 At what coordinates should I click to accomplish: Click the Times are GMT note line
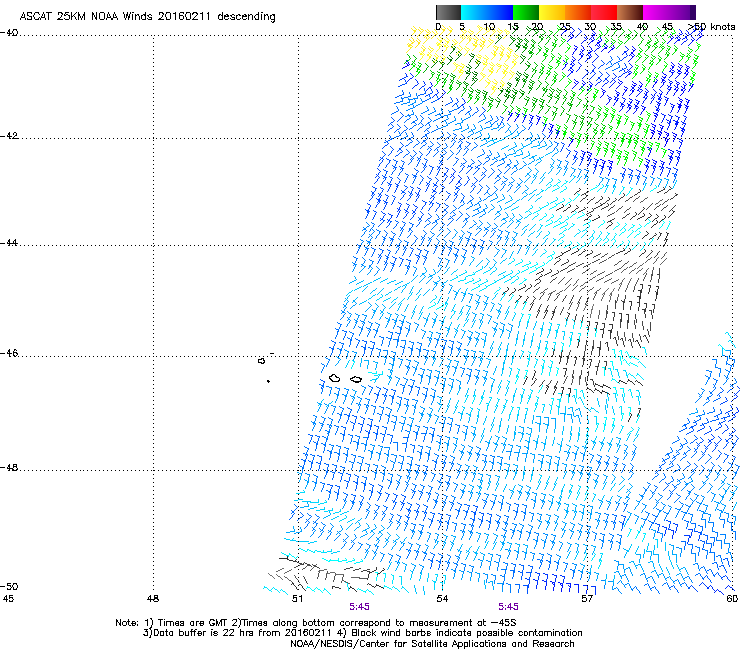pos(315,623)
